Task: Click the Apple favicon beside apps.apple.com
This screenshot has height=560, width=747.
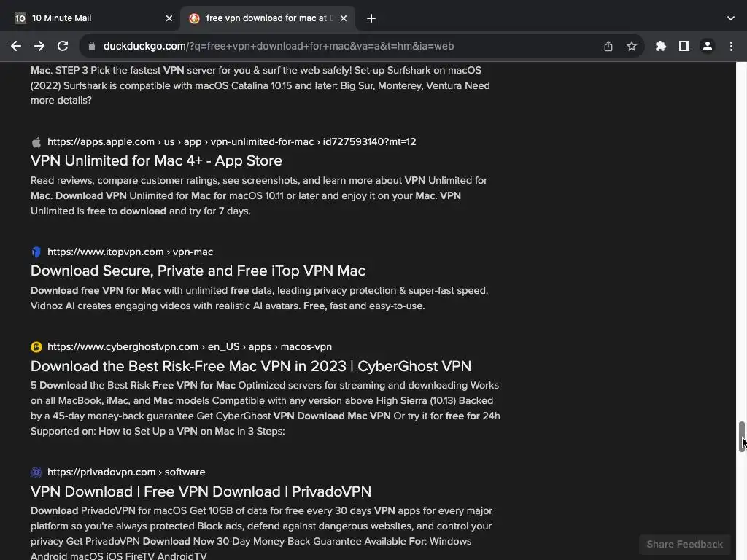Action: (36, 142)
